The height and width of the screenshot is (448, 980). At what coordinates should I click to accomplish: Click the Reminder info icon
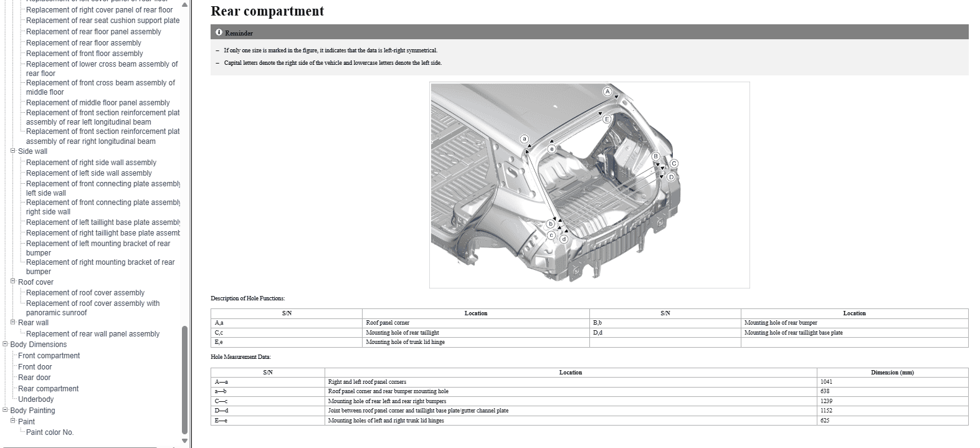point(219,32)
